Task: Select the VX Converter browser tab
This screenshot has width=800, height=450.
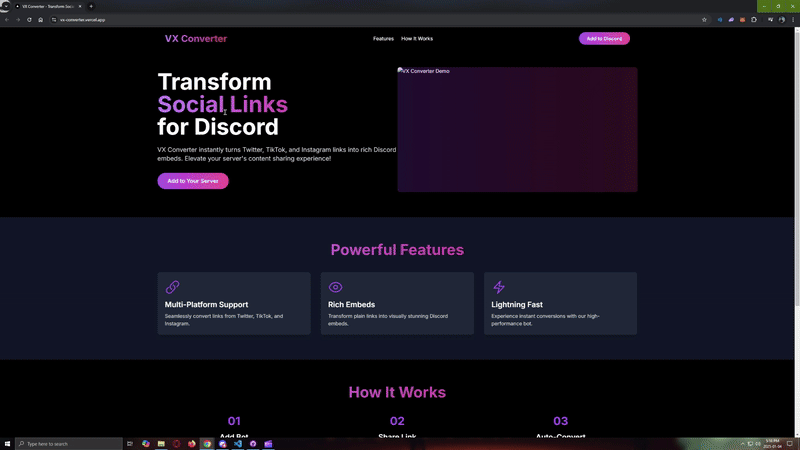Action: pos(47,6)
